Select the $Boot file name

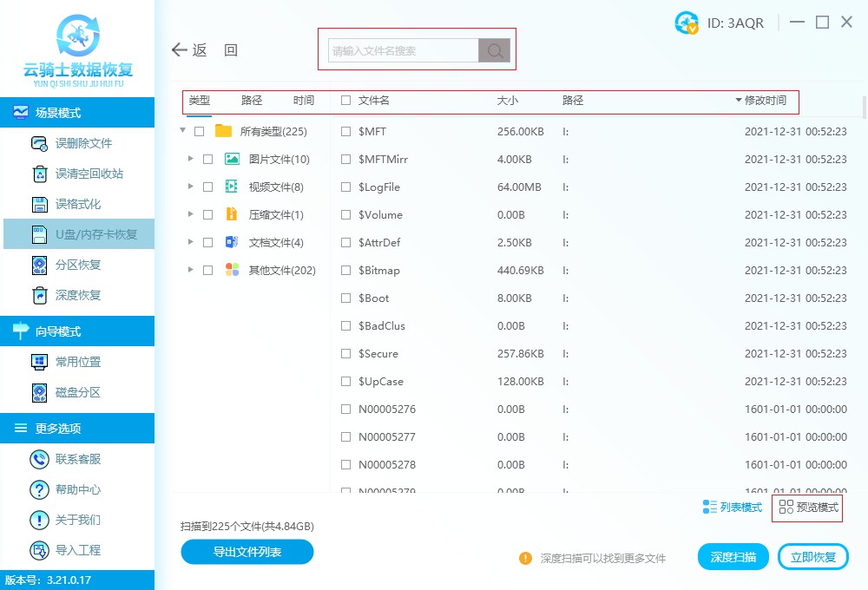click(373, 298)
